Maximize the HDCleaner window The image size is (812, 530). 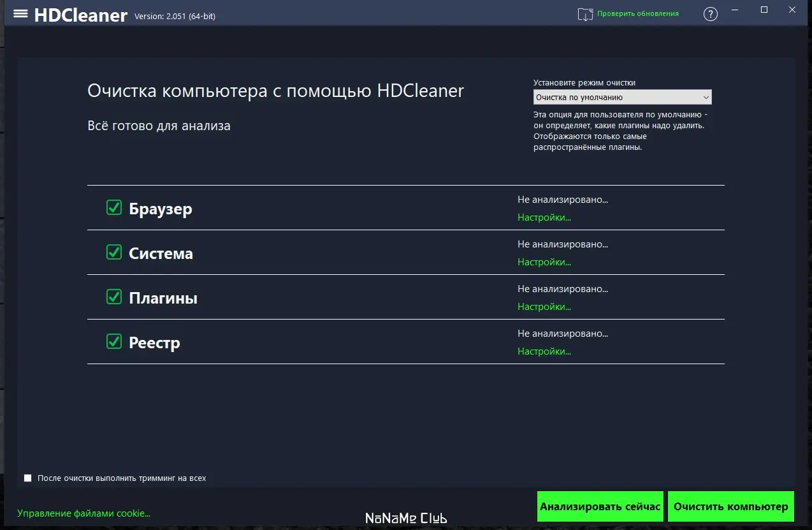click(764, 10)
